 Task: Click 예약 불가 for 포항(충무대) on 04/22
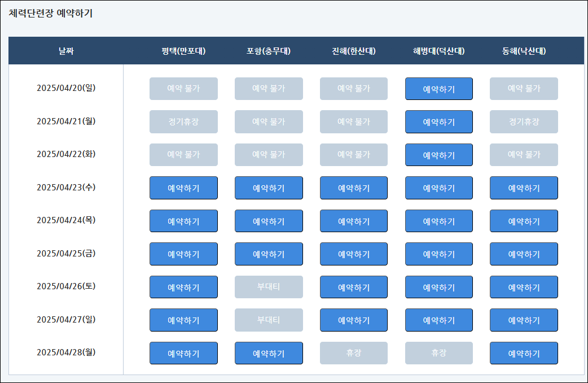(x=269, y=155)
